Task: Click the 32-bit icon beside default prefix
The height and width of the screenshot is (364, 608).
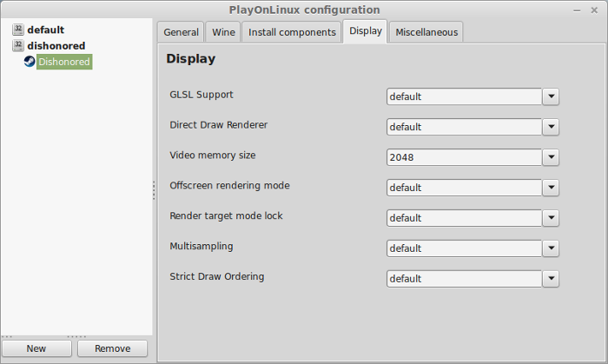Action: click(18, 30)
